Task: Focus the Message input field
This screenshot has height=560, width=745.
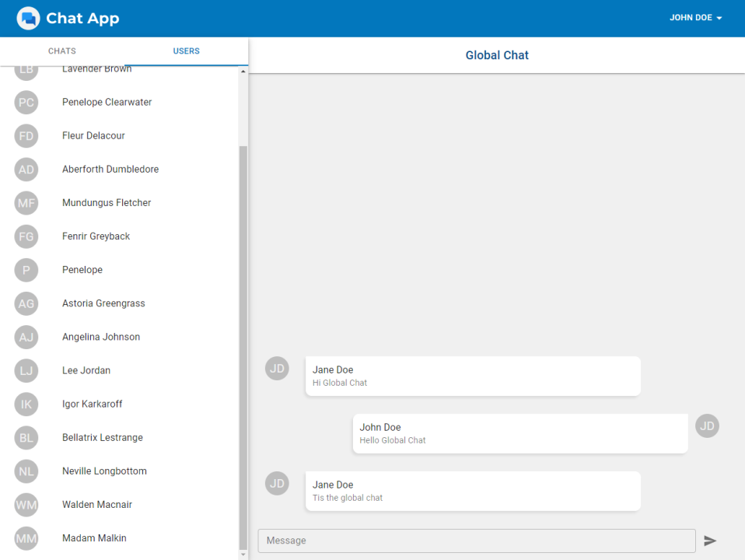Action: click(477, 541)
